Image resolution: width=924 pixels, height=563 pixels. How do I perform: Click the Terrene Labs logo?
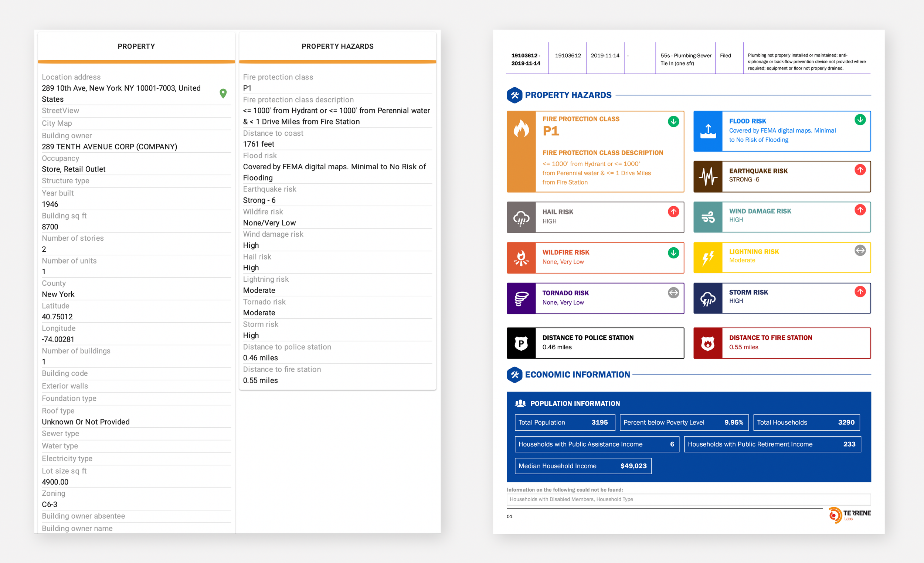[849, 515]
